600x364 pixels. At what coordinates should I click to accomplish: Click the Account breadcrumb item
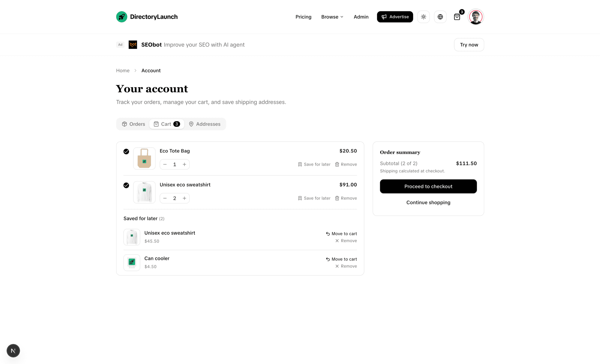(x=151, y=71)
